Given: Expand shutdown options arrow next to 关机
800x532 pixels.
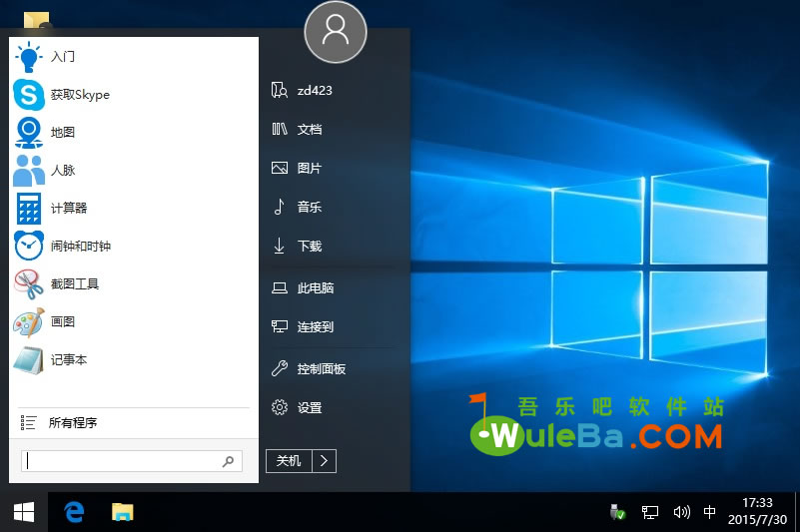Looking at the screenshot, I should click(325, 460).
